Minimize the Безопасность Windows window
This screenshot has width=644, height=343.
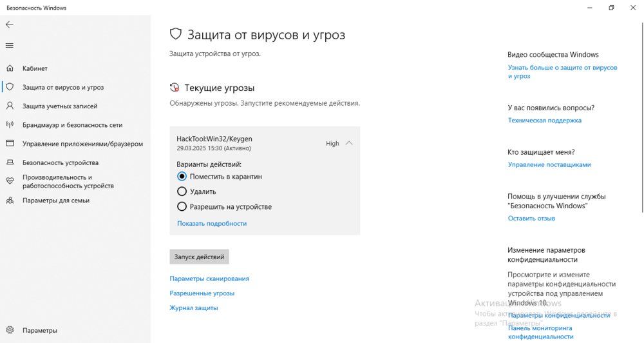[590, 8]
